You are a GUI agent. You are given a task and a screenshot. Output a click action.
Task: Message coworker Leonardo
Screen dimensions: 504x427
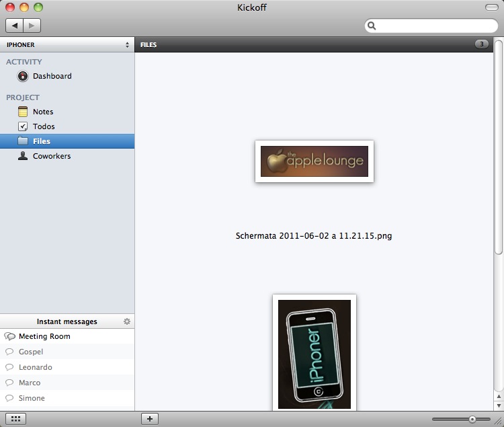click(x=67, y=367)
